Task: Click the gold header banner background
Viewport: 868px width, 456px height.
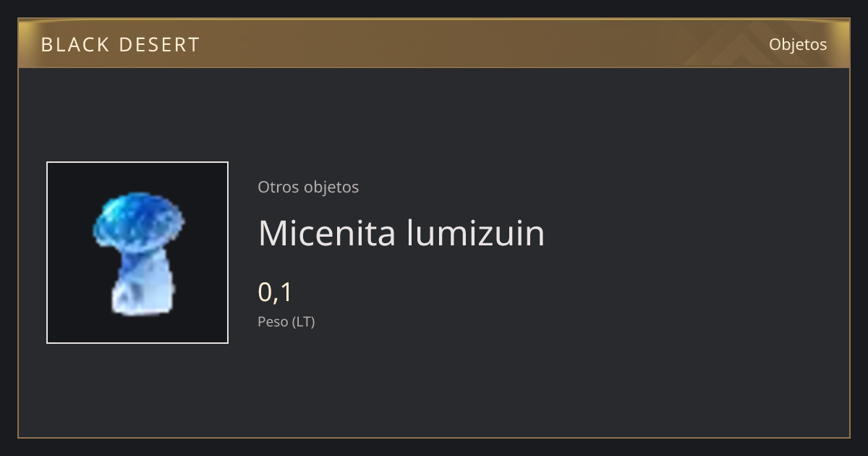Action: [x=434, y=44]
